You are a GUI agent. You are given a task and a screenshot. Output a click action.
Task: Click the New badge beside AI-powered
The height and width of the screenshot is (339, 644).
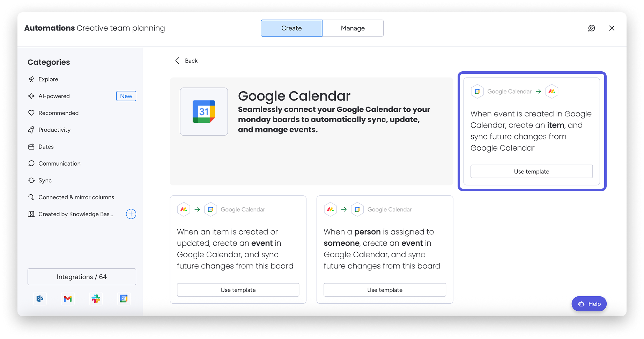[x=126, y=96]
